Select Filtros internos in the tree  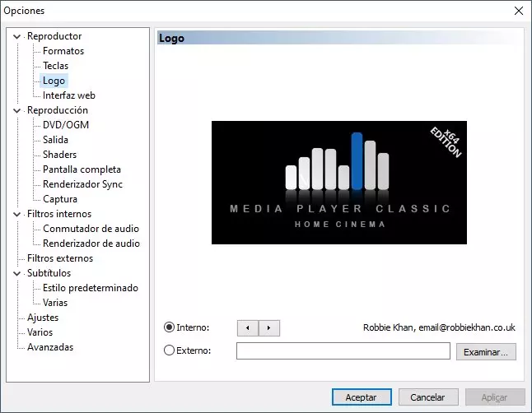(x=59, y=214)
